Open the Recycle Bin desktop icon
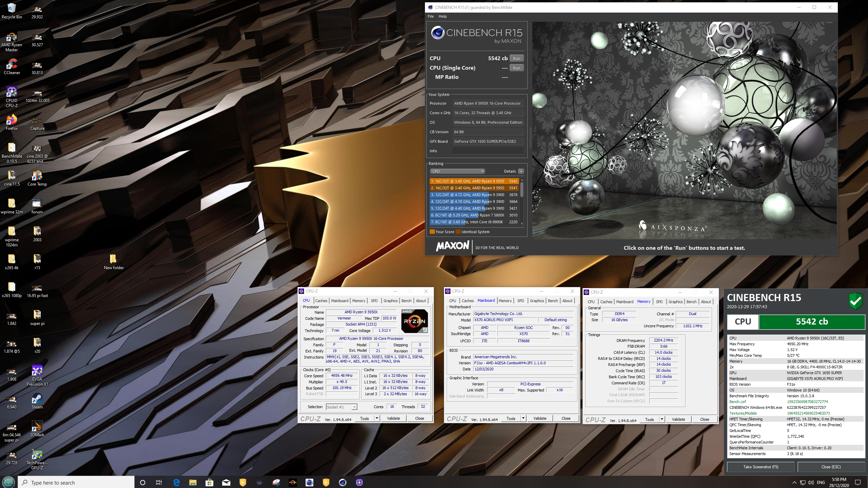 (x=12, y=11)
